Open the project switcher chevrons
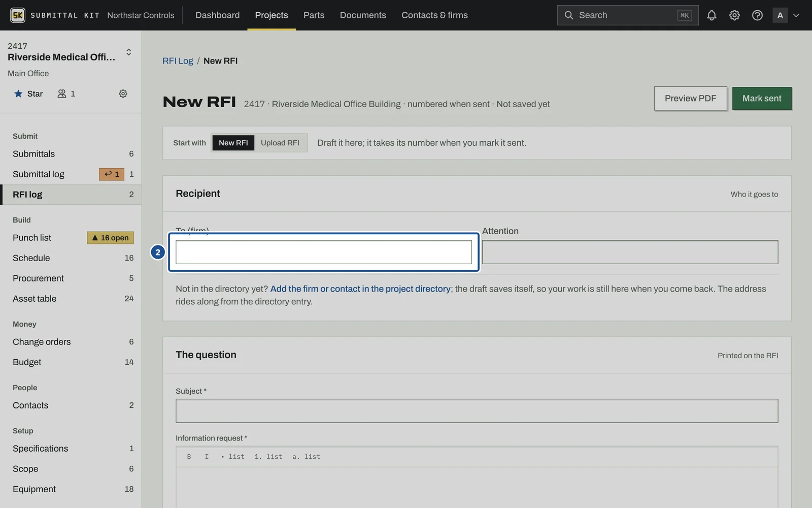Screen dimensions: 812x508 coord(129,52)
